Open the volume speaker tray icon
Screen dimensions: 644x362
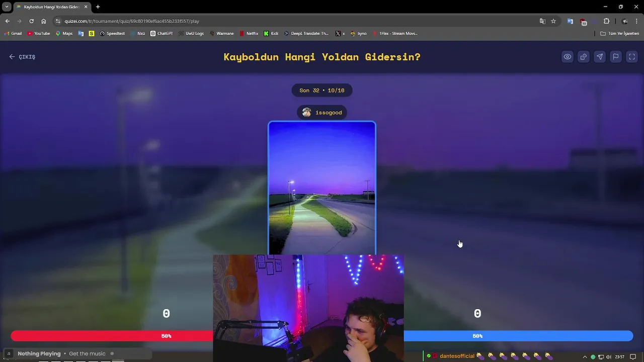(x=609, y=357)
